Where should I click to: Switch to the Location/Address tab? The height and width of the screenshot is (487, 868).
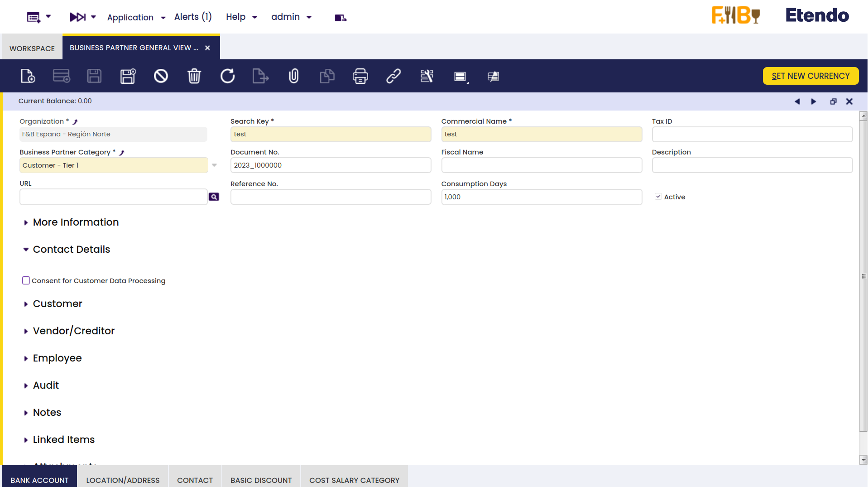[x=123, y=480]
